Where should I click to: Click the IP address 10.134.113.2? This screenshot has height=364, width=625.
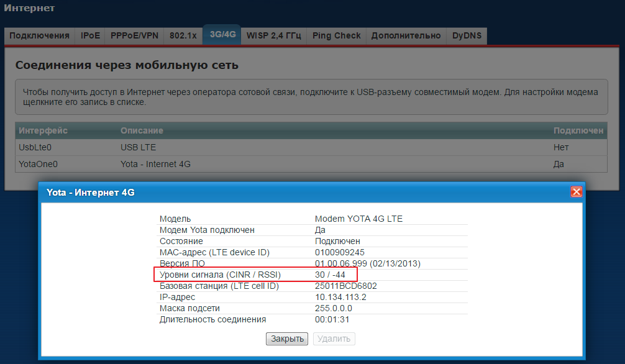tap(340, 297)
